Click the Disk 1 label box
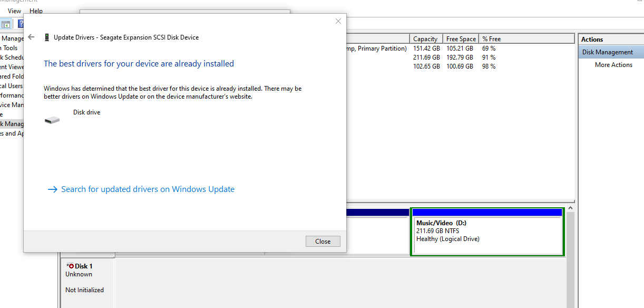The width and height of the screenshot is (644, 308). click(x=88, y=283)
